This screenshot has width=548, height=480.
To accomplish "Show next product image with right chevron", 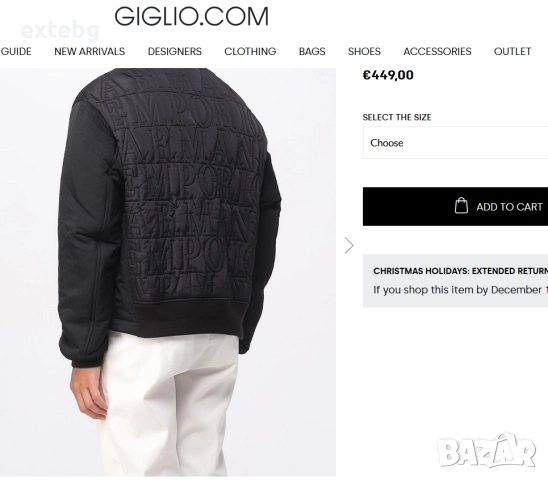I will tap(349, 245).
